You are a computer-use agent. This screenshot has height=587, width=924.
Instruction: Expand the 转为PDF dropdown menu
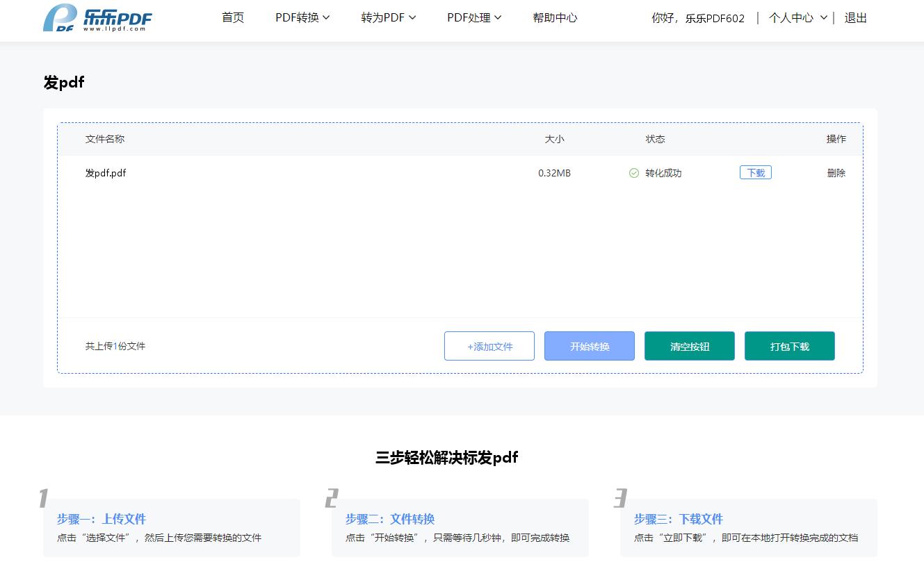(389, 18)
